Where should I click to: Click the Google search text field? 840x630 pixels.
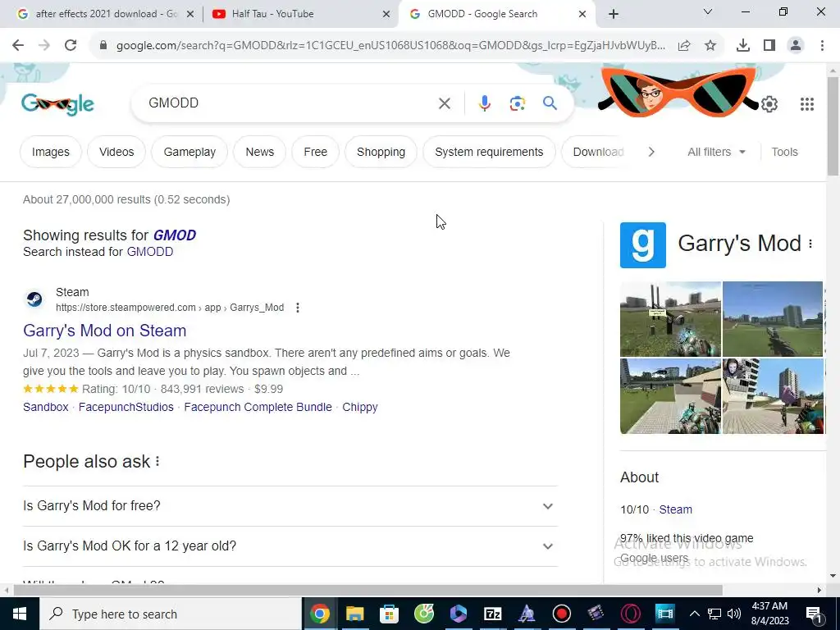point(290,103)
